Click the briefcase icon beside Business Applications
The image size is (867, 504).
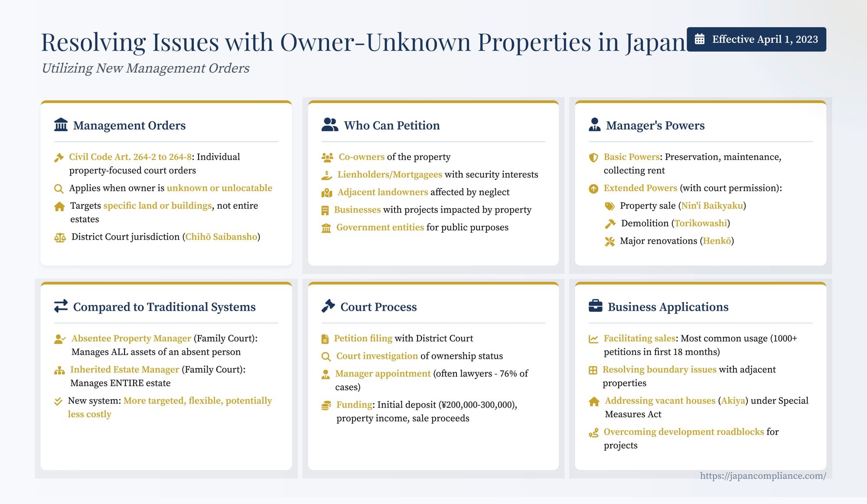tap(596, 306)
